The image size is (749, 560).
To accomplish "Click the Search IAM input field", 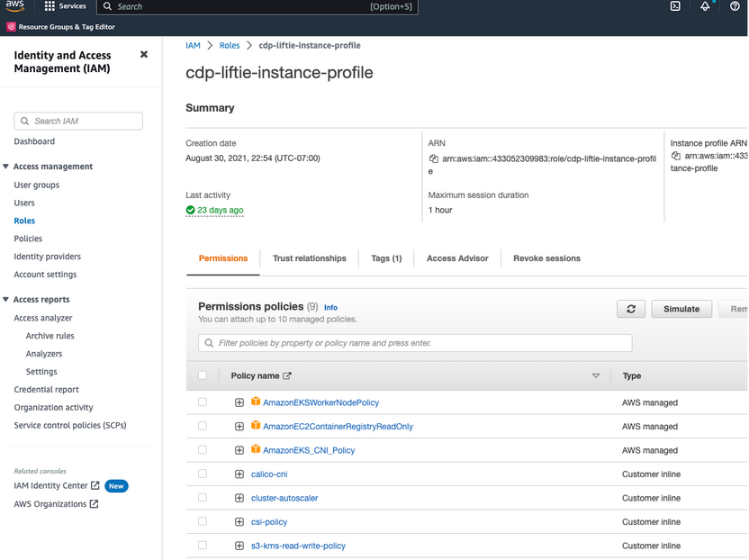I will click(78, 121).
